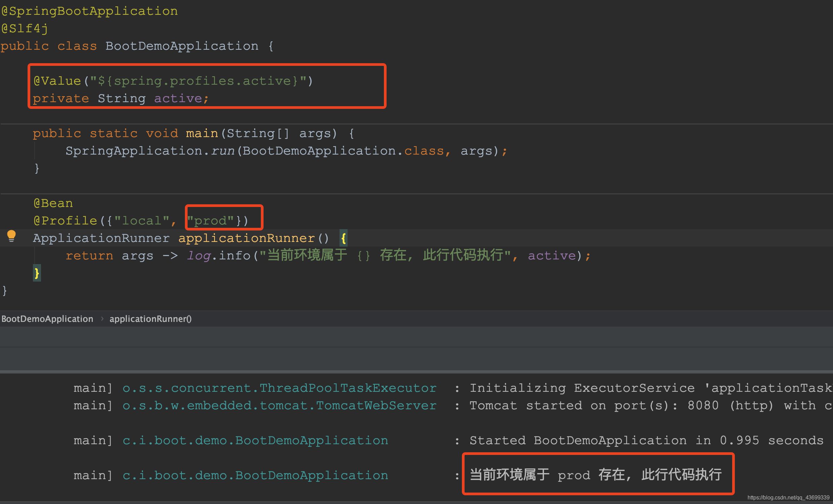
Task: Click the return keyword
Action: pyautogui.click(x=89, y=256)
